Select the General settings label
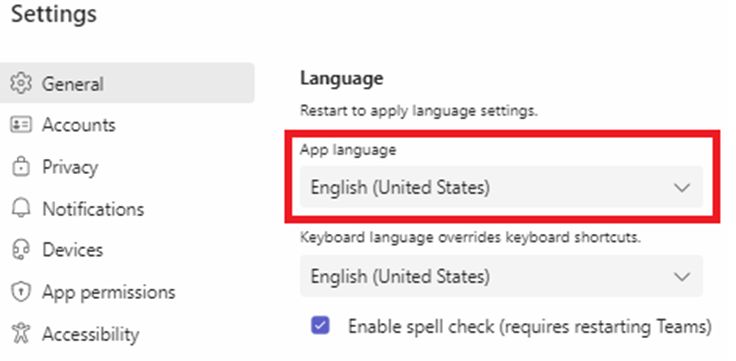Screen dimensions: 736x361 (x=73, y=84)
